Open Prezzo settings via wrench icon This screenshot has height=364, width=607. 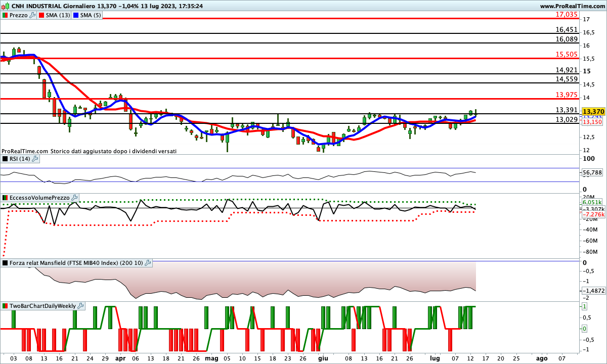click(x=33, y=15)
